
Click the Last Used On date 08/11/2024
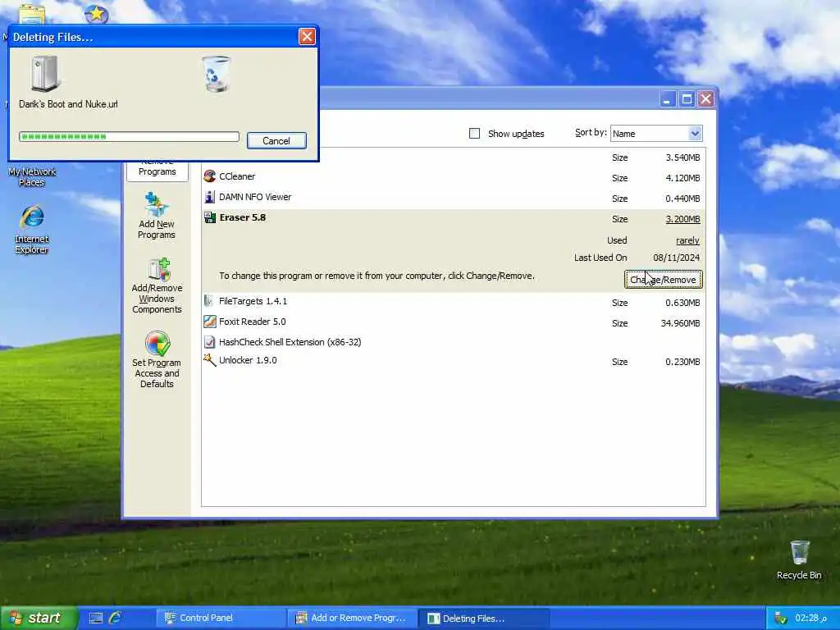677,258
